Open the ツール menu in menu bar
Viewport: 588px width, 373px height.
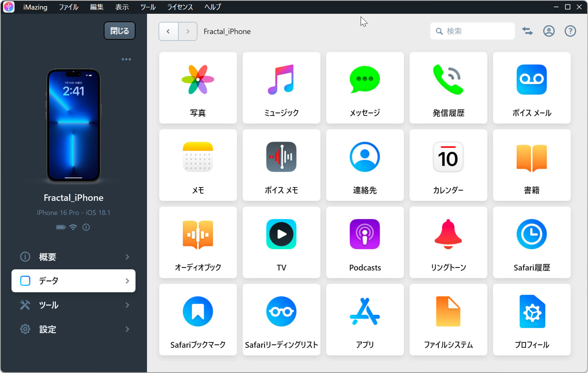(148, 7)
